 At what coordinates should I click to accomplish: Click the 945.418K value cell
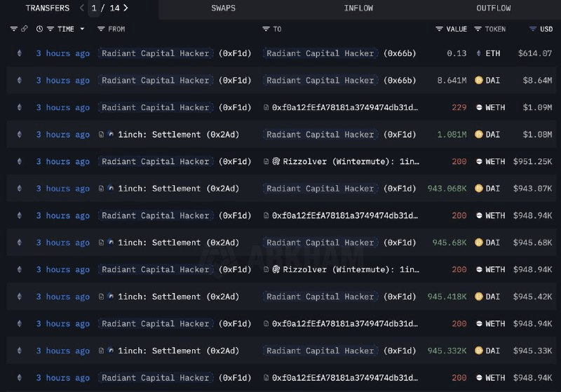[447, 297]
